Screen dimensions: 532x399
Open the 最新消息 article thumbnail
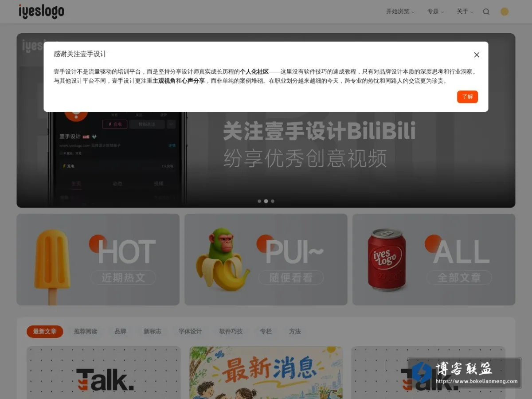[266, 372]
